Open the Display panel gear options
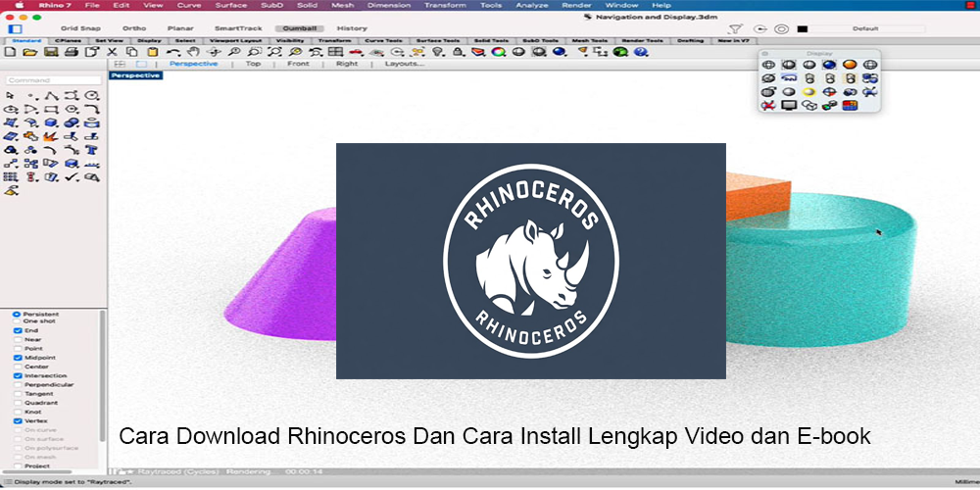This screenshot has width=980, height=490. (x=765, y=54)
